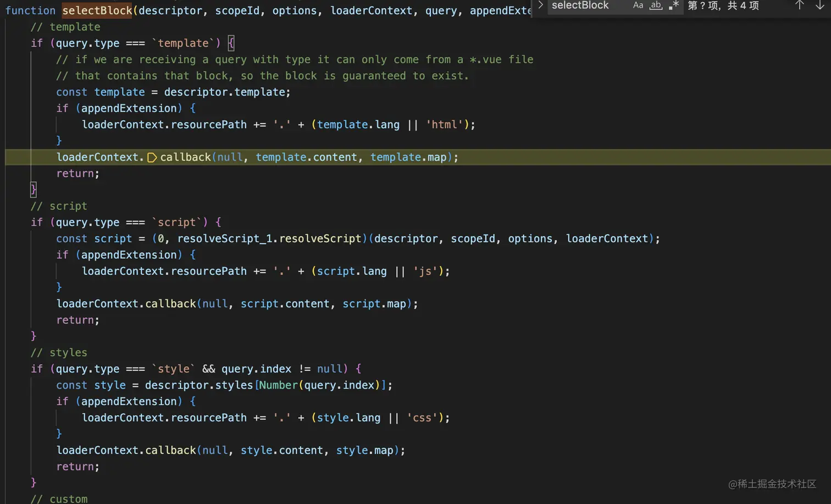The image size is (831, 504).
Task: Toggle Use Regular Expression option in find widget
Action: click(x=674, y=5)
